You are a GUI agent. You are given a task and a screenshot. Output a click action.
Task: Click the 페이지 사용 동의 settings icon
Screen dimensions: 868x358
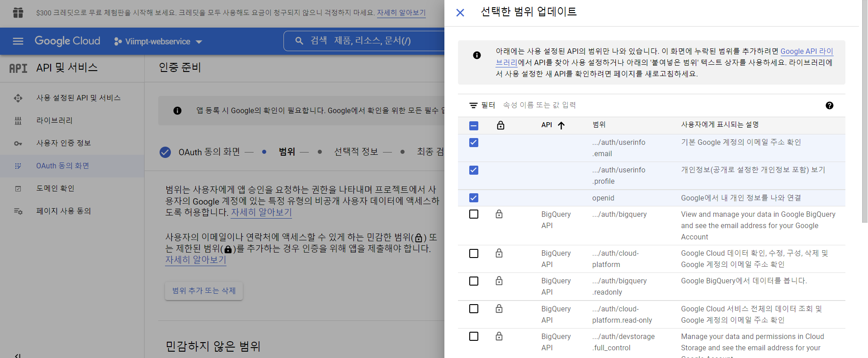point(18,211)
